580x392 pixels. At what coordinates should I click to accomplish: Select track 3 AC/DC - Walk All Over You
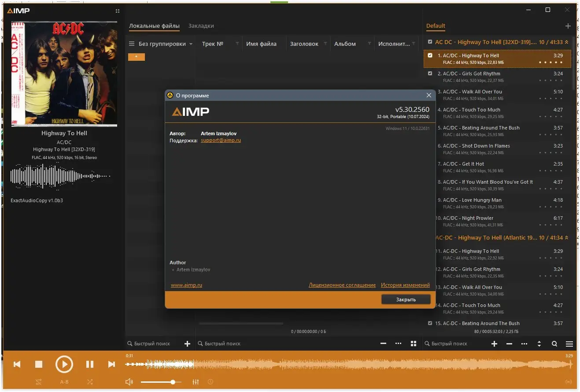pos(498,95)
